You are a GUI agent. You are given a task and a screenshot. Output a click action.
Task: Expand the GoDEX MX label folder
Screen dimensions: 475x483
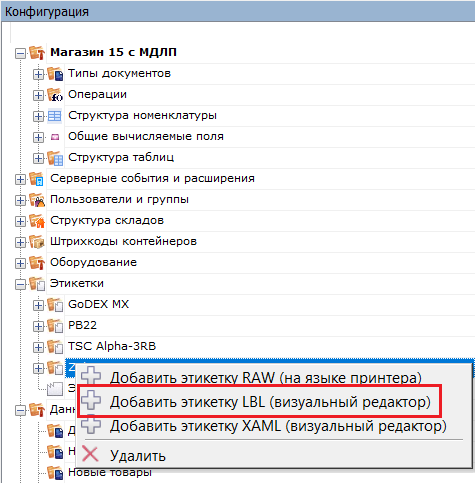point(38,305)
